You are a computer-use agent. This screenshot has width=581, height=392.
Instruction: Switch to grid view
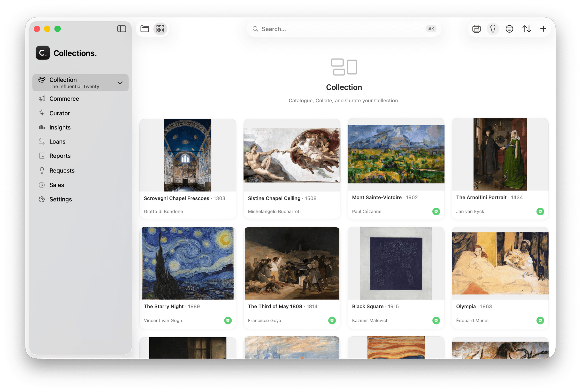coord(160,29)
